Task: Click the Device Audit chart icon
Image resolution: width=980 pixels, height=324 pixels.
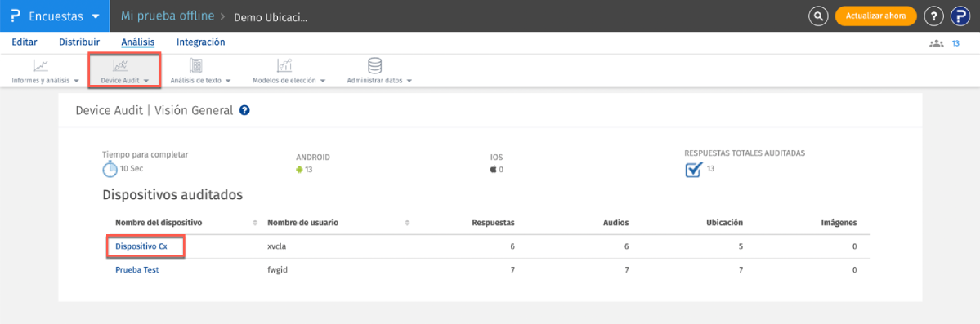Action: [120, 65]
